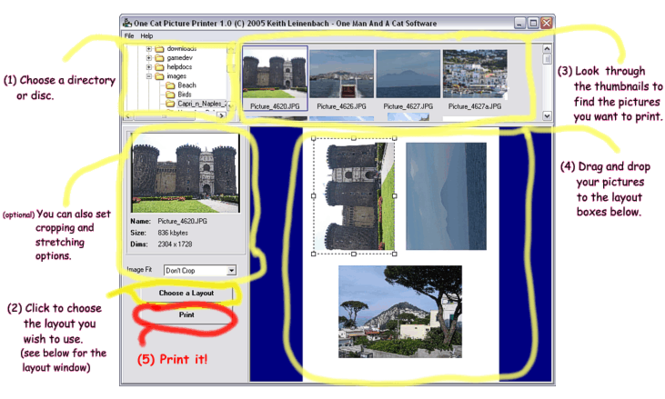This screenshot has height=399, width=665.
Task: Click the One Cat app icon in title bar
Action: click(127, 23)
